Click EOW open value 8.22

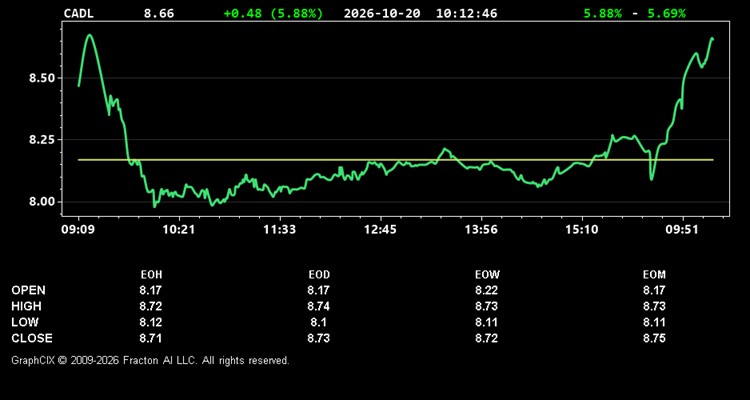[486, 290]
